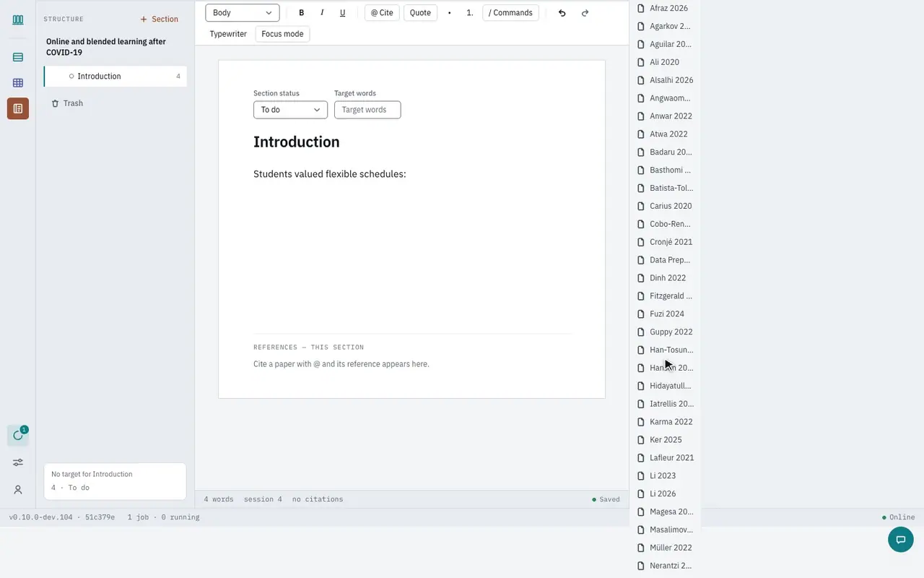
Task: Click the @ Cite button
Action: point(382,13)
